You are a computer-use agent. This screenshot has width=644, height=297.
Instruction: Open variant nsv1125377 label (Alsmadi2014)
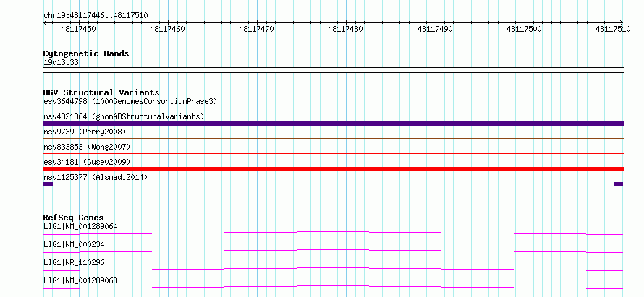point(96,177)
